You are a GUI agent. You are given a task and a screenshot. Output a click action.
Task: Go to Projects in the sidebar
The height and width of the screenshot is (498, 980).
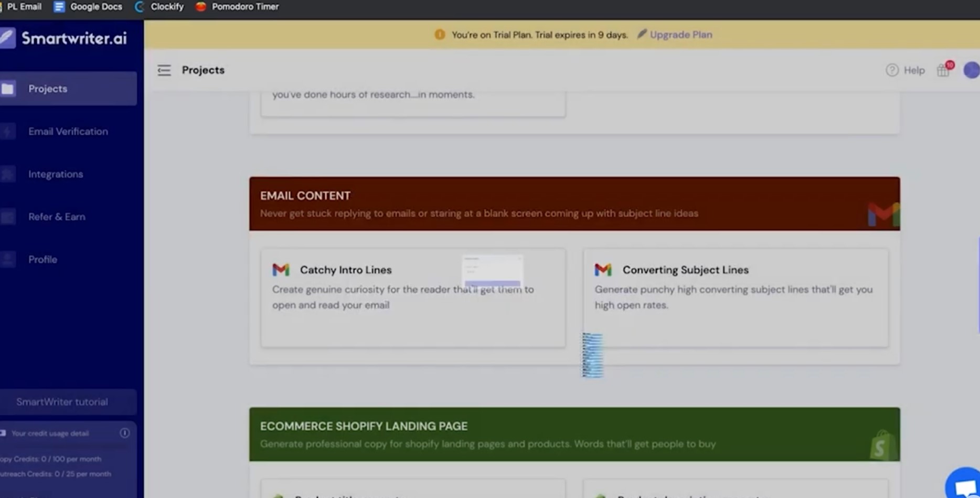point(68,89)
